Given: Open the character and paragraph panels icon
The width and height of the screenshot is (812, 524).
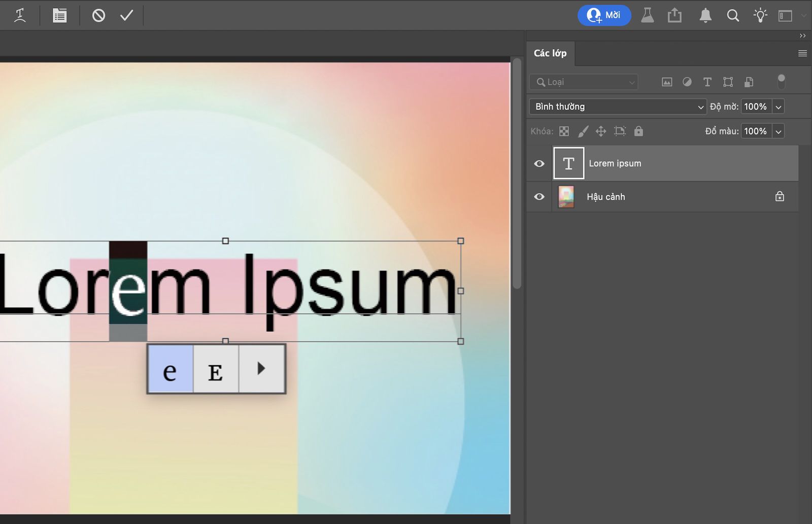Looking at the screenshot, I should tap(59, 15).
